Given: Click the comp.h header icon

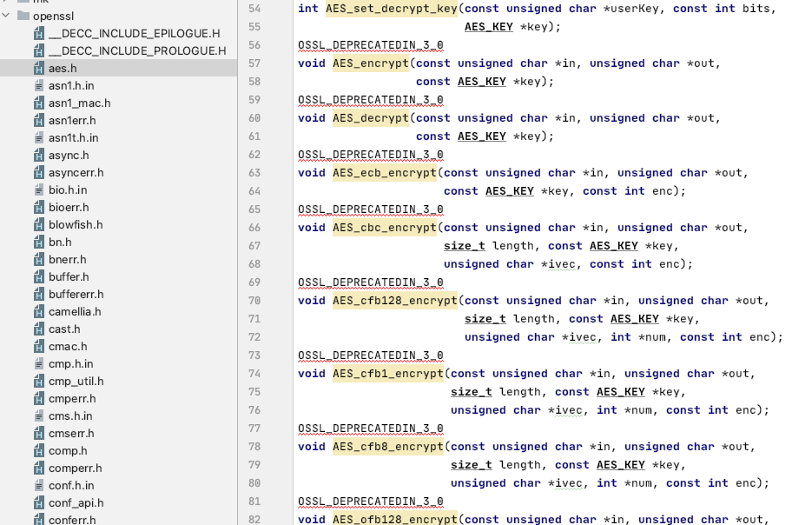Looking at the screenshot, I should (x=39, y=450).
